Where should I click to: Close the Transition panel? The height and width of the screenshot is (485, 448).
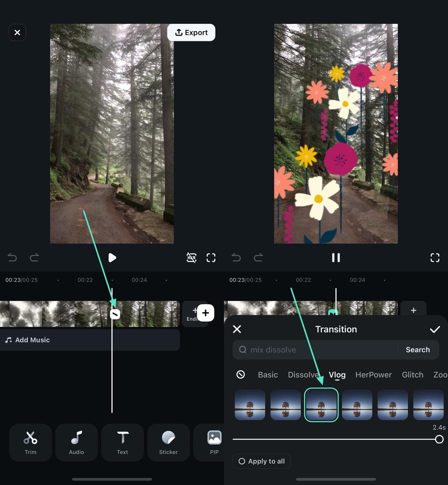[237, 329]
